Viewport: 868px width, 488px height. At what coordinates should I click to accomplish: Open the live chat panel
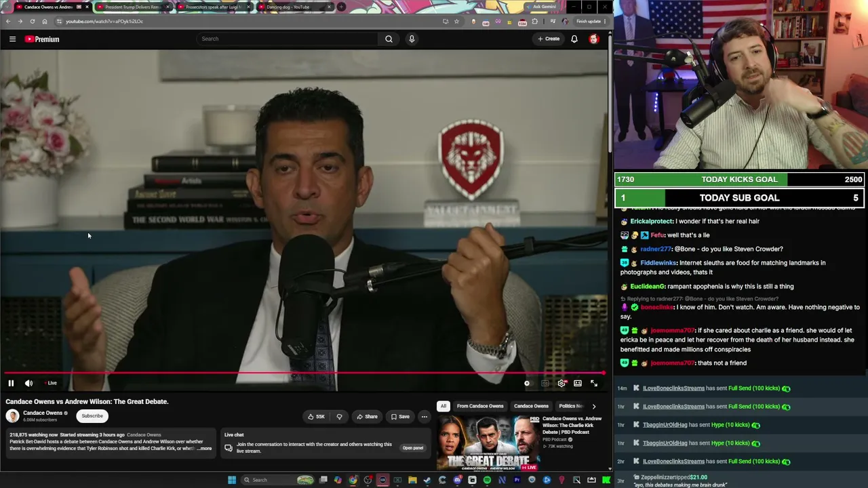pos(413,447)
